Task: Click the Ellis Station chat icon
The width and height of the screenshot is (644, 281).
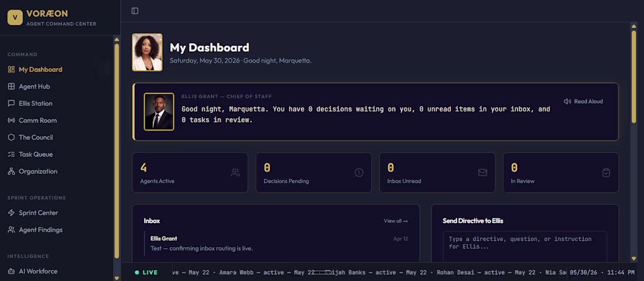Action: tap(12, 104)
